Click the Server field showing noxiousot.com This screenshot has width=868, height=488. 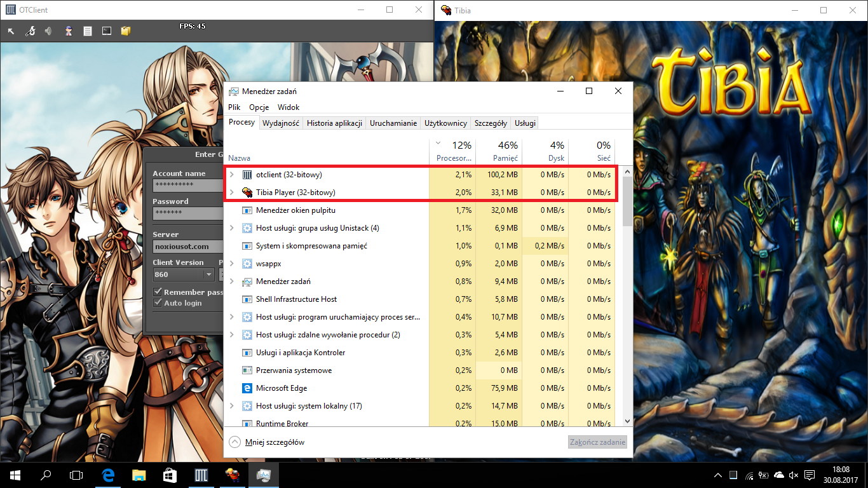(x=188, y=246)
